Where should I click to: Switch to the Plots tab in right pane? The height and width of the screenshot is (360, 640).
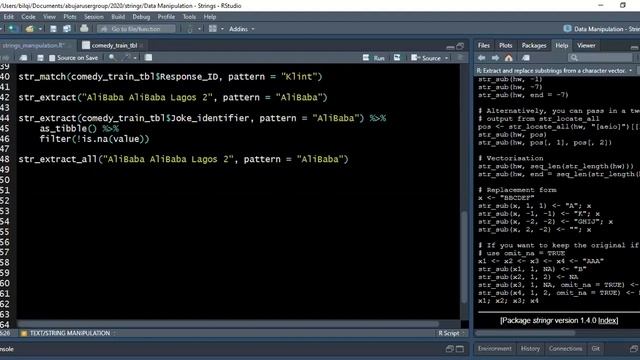tap(505, 45)
